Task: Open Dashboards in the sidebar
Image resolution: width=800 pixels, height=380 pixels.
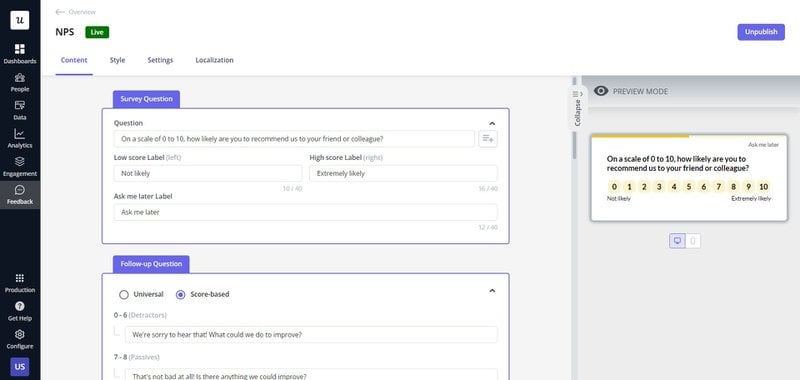Action: [x=19, y=54]
